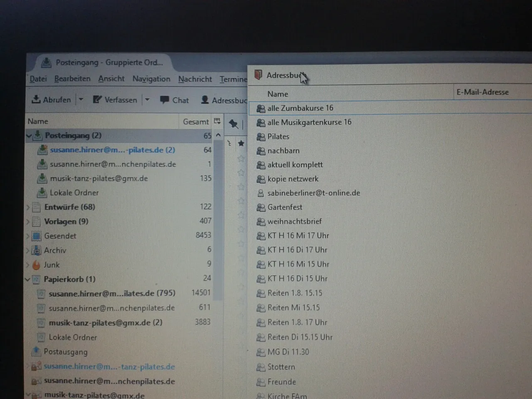Open trash susanne.hirner@m...ilates.de (795)

[112, 293]
